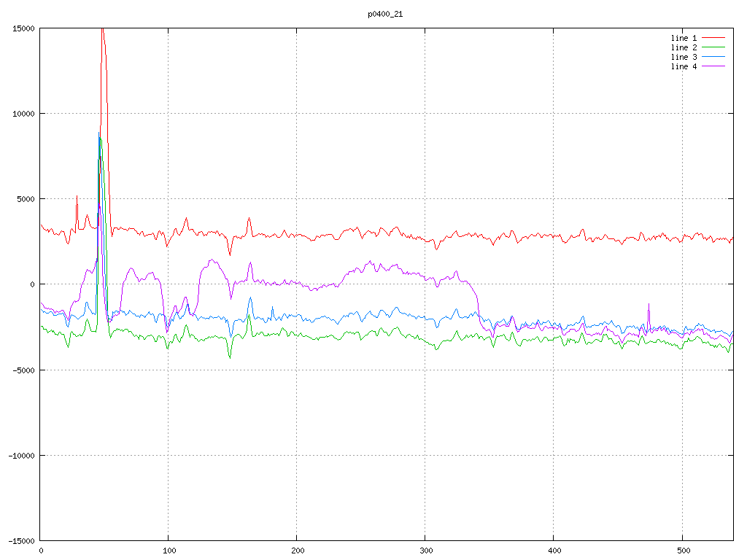The height and width of the screenshot is (560, 747).
Task: Click the y-axis label -15000
Action: [22, 541]
